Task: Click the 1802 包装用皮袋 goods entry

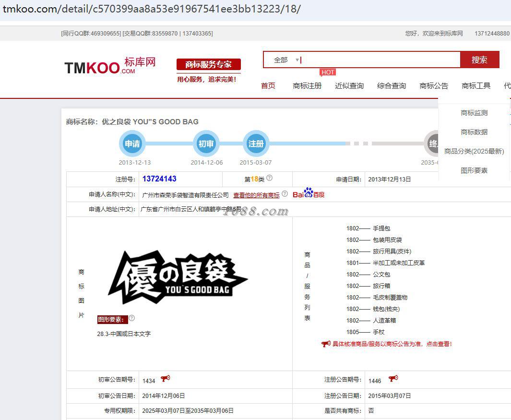Action: (374, 240)
